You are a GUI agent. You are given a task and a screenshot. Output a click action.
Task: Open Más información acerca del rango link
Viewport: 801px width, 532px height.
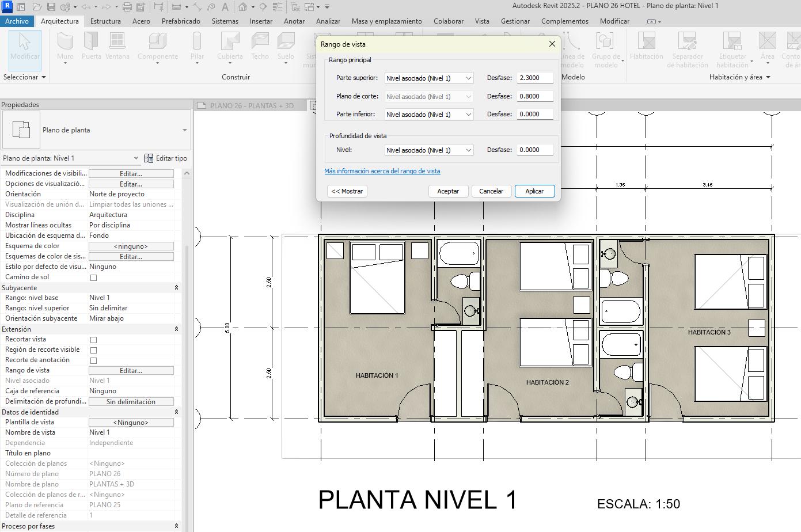tap(382, 171)
